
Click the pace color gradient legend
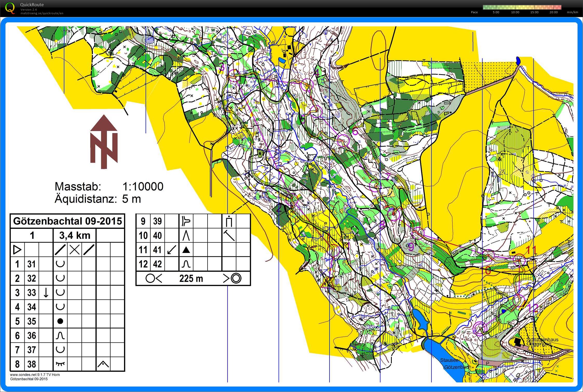[522, 7]
